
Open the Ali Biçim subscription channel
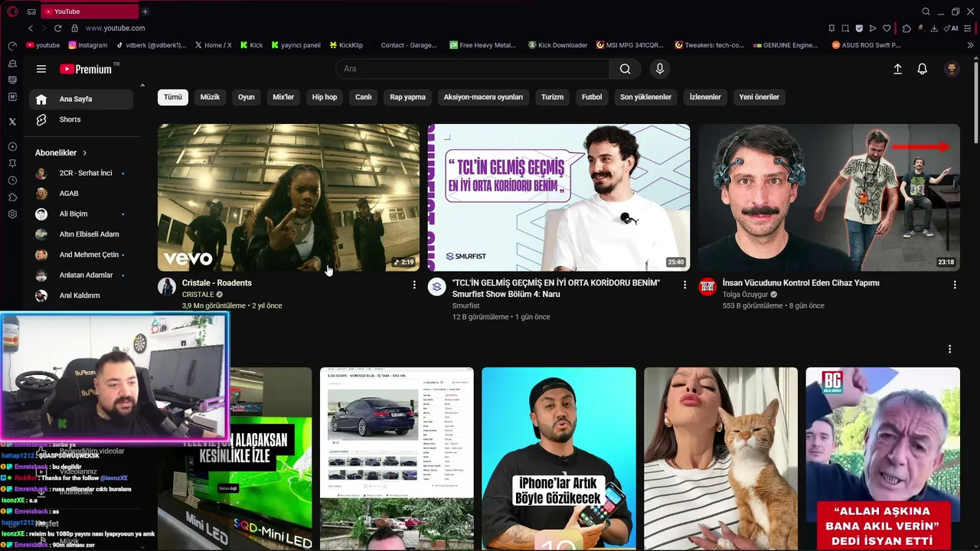(81, 214)
